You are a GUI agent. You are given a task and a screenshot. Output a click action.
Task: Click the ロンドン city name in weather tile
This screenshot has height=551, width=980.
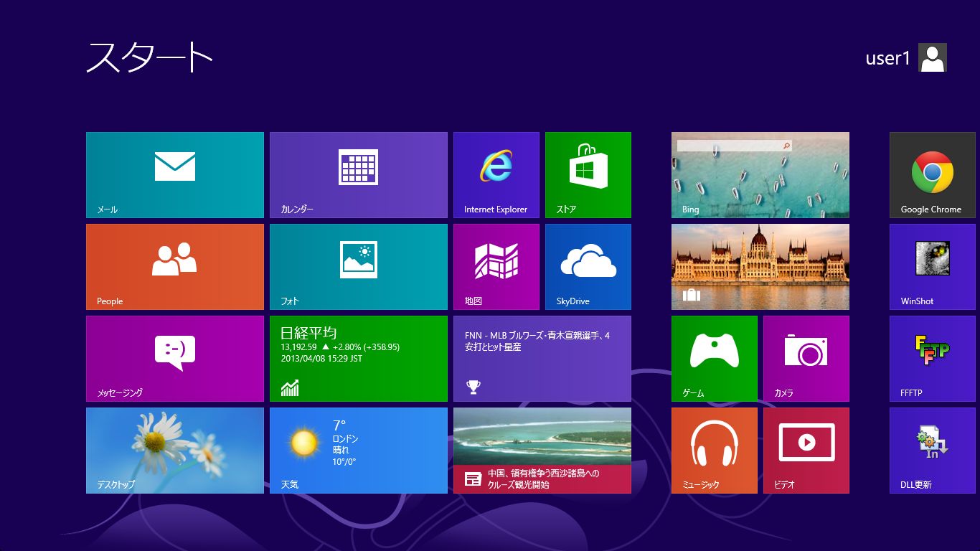tap(345, 439)
